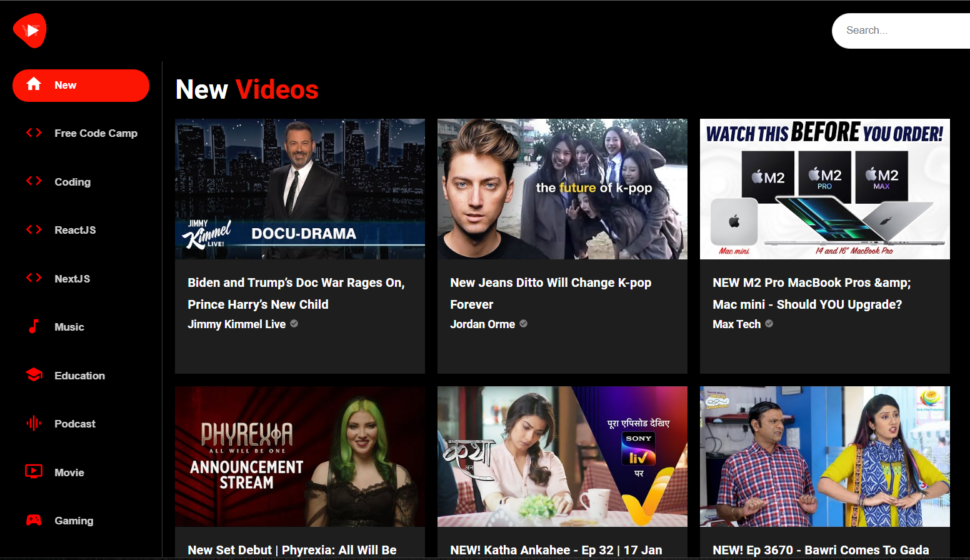Browse the Education category
This screenshot has width=970, height=560.
coord(81,376)
